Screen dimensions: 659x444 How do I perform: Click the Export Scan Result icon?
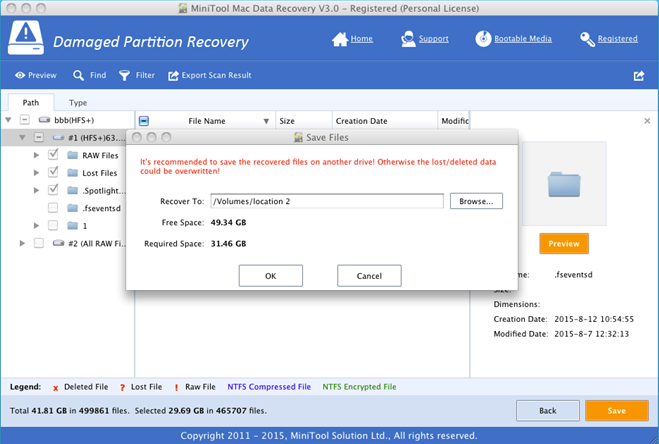click(173, 76)
